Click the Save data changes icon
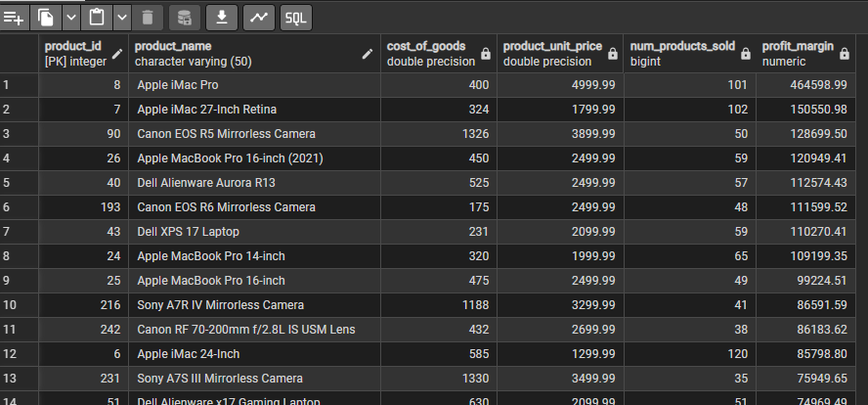The image size is (868, 405). [x=185, y=18]
